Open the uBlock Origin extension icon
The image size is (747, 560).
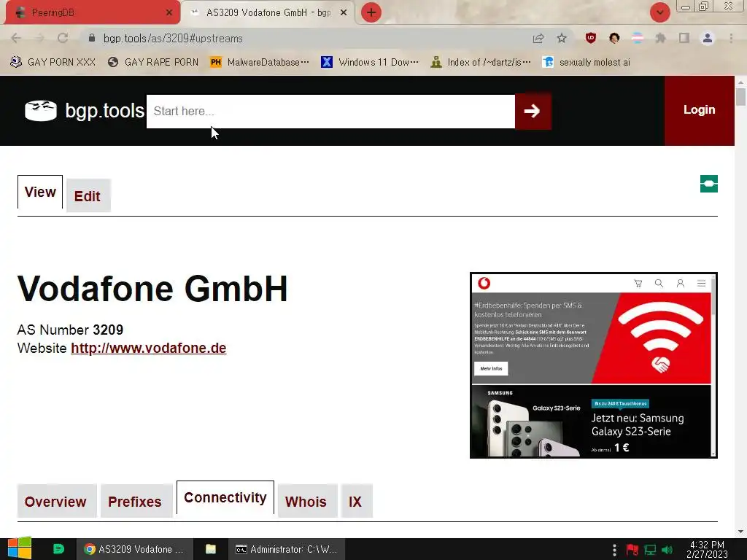591,38
